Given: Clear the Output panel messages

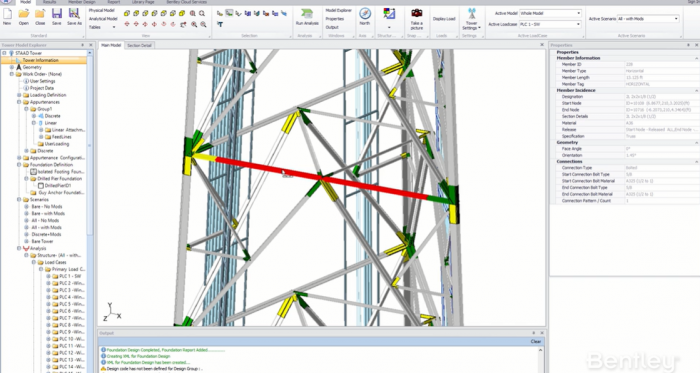Looking at the screenshot, I should (x=536, y=341).
